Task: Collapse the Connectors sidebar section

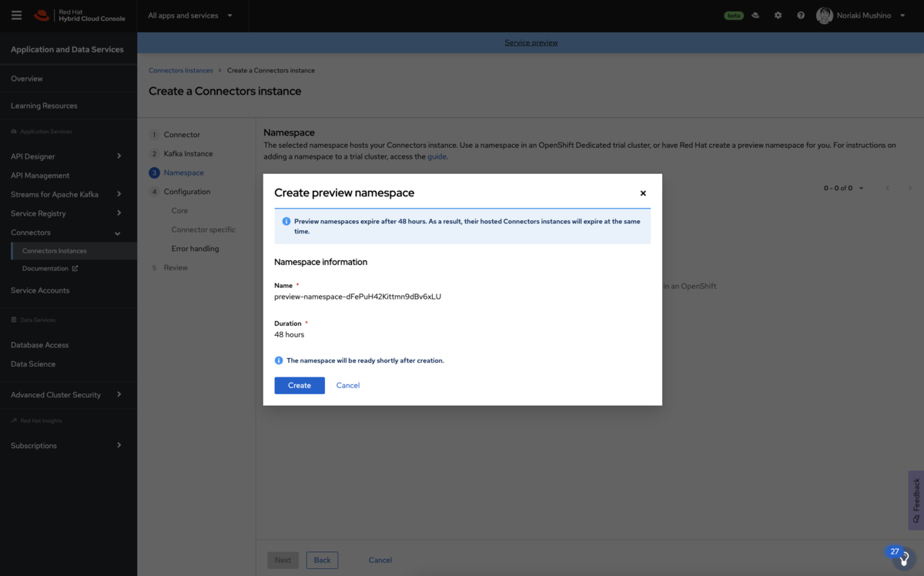Action: [66, 233]
